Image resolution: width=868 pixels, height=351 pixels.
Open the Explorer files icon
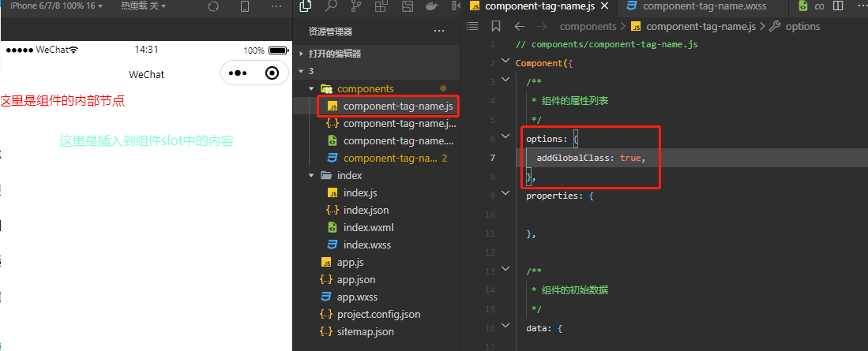click(305, 6)
